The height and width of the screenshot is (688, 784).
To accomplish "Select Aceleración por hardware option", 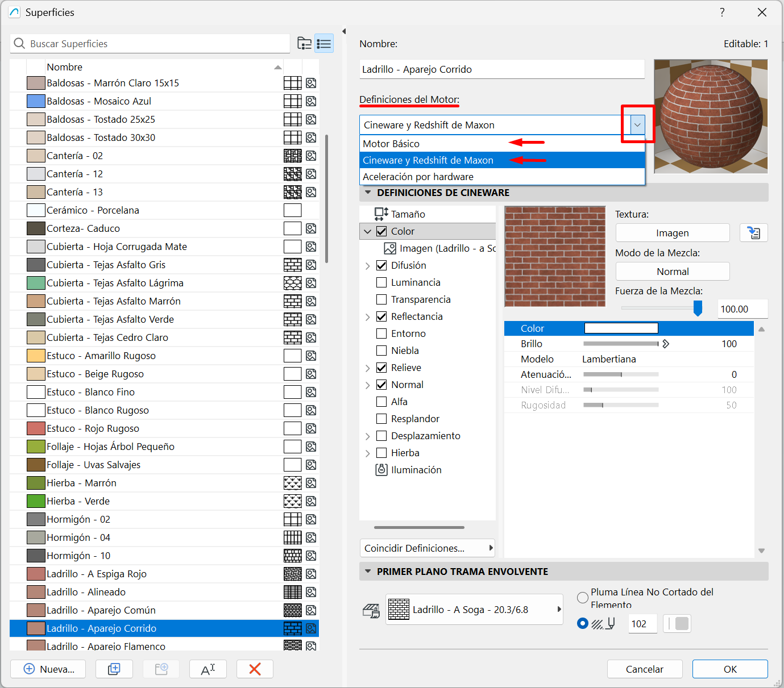I will (x=418, y=177).
